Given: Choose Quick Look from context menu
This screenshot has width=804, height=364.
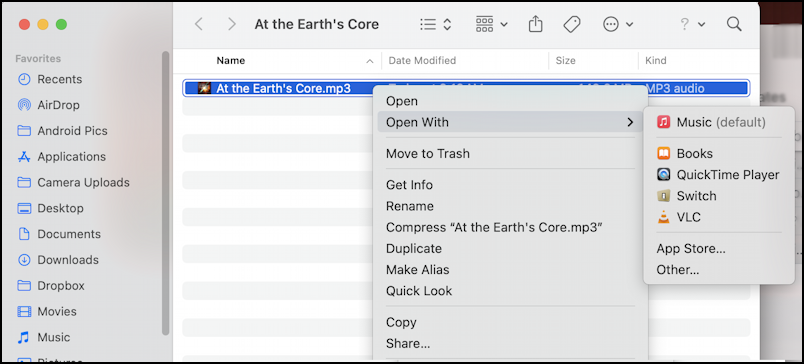Looking at the screenshot, I should click(419, 291).
